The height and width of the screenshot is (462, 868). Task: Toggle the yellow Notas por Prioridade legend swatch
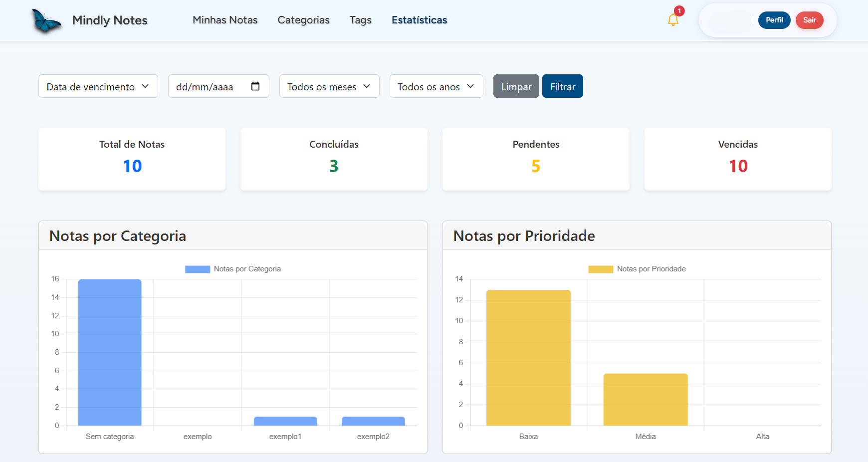(x=601, y=269)
